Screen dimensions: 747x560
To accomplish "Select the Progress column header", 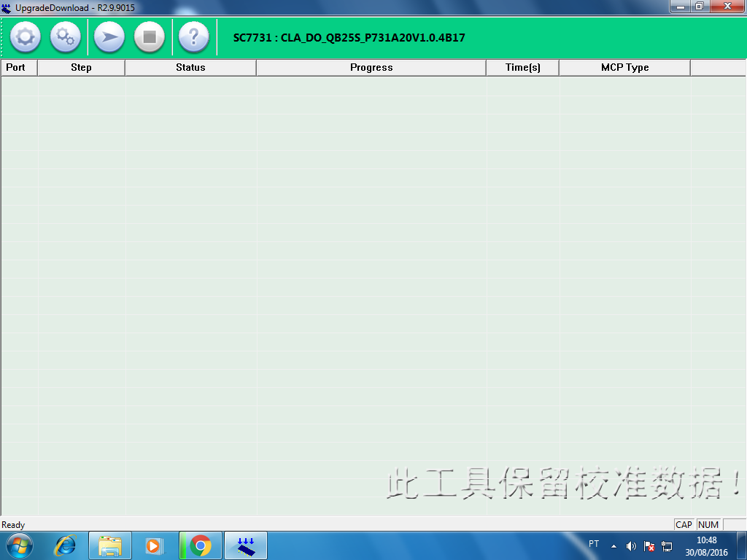I will pos(371,67).
